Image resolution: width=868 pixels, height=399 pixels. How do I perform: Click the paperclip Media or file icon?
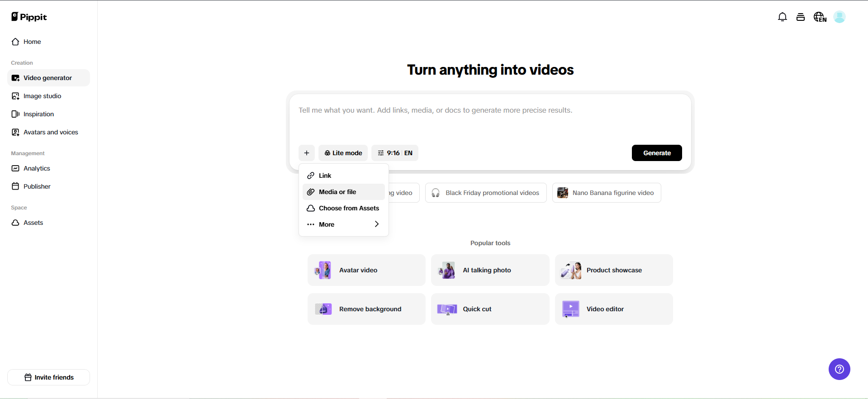click(x=311, y=192)
